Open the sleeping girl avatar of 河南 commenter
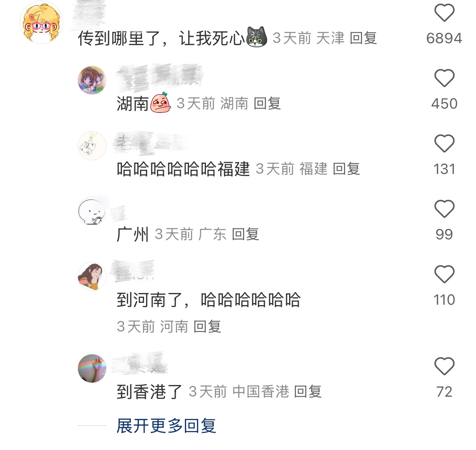The image size is (476, 450). coord(92,276)
